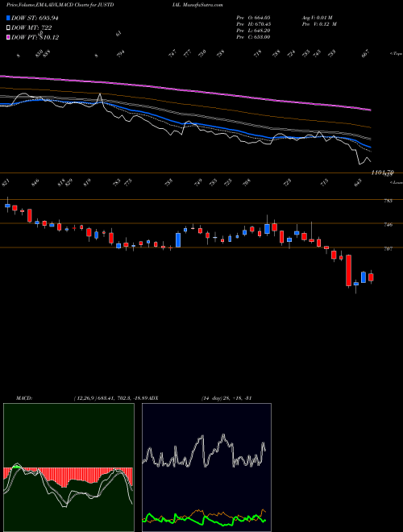Click the white ADX line in ADX panel
Screen dimensions: 403x532
(204, 451)
